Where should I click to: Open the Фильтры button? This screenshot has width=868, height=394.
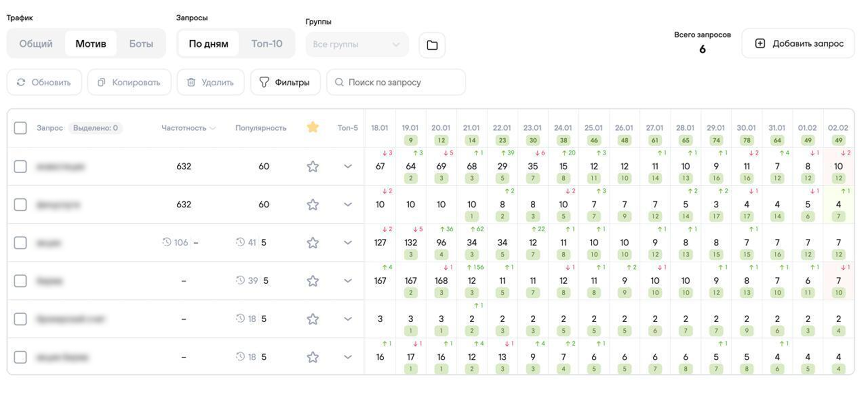[285, 82]
